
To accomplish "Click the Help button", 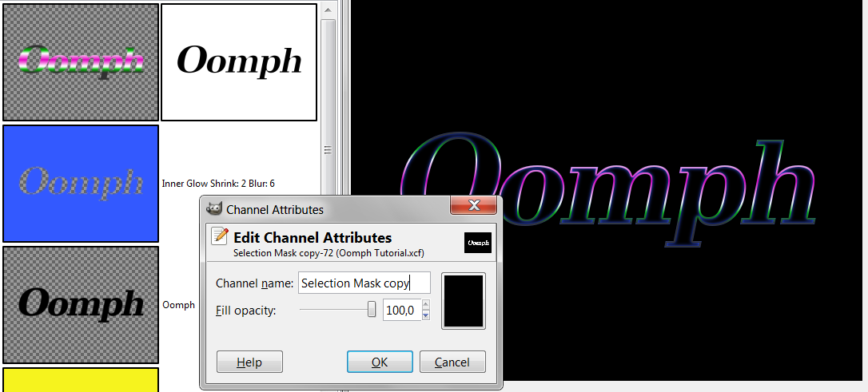I will pyautogui.click(x=249, y=362).
